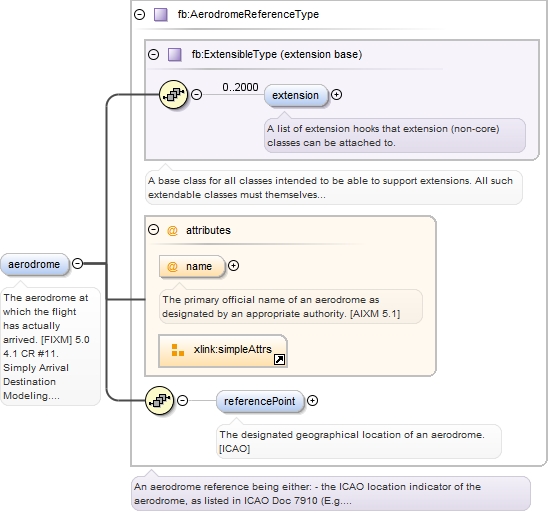The image size is (549, 514).
Task: Collapse the attributes section
Action: pyautogui.click(x=153, y=230)
